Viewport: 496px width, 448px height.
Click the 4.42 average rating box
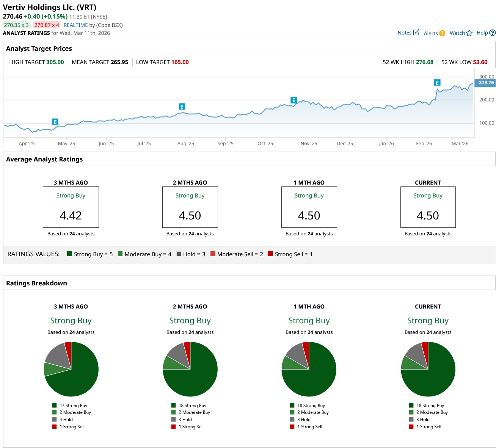(x=71, y=207)
